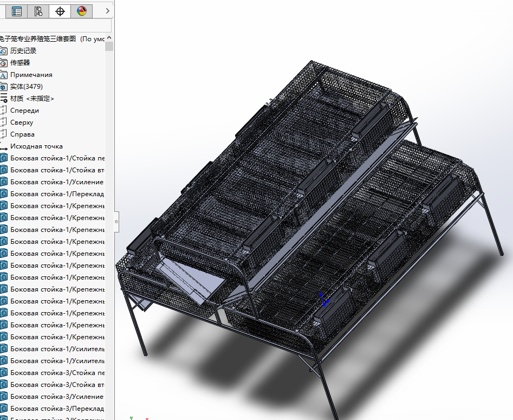Click the icon beside Боковая стойка-3/Усиление
513x420 pixels.
click(3, 397)
